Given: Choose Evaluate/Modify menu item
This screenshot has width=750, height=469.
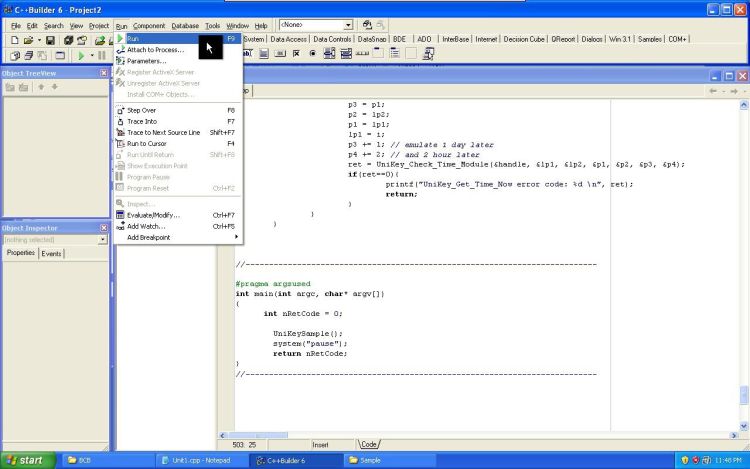Looking at the screenshot, I should pyautogui.click(x=178, y=215).
